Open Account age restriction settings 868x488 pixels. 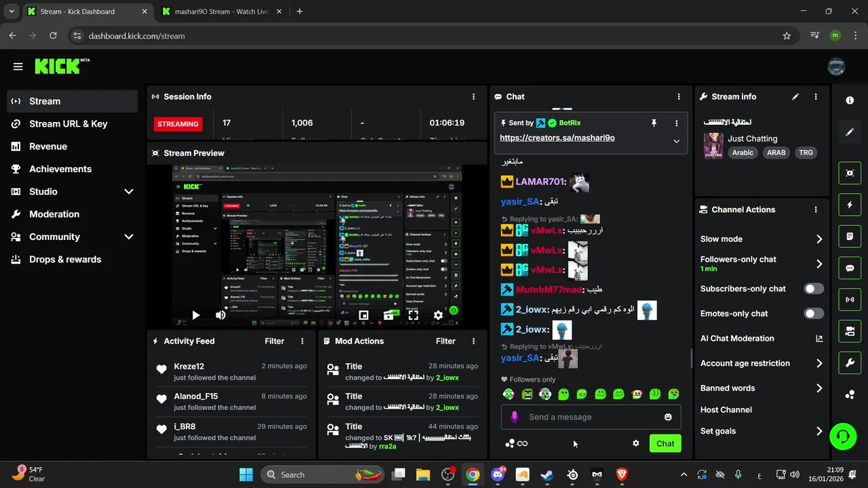pyautogui.click(x=762, y=363)
